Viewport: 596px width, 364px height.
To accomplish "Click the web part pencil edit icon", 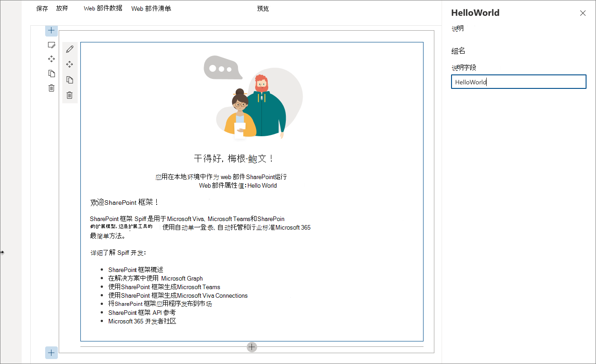I will (70, 49).
